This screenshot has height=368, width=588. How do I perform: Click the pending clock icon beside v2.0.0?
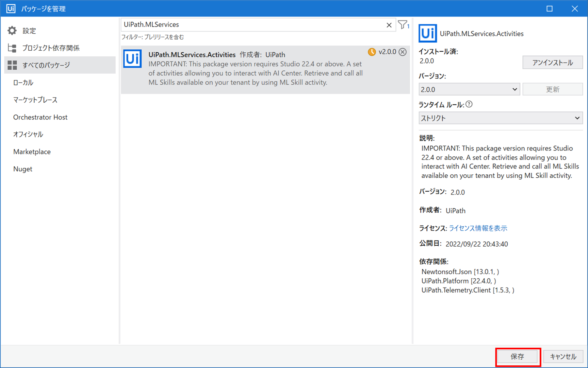click(x=372, y=52)
